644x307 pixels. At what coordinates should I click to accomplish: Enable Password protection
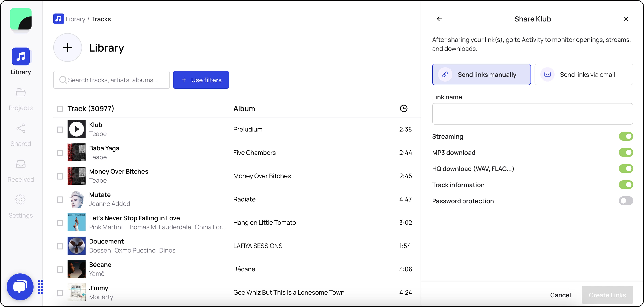[626, 201]
